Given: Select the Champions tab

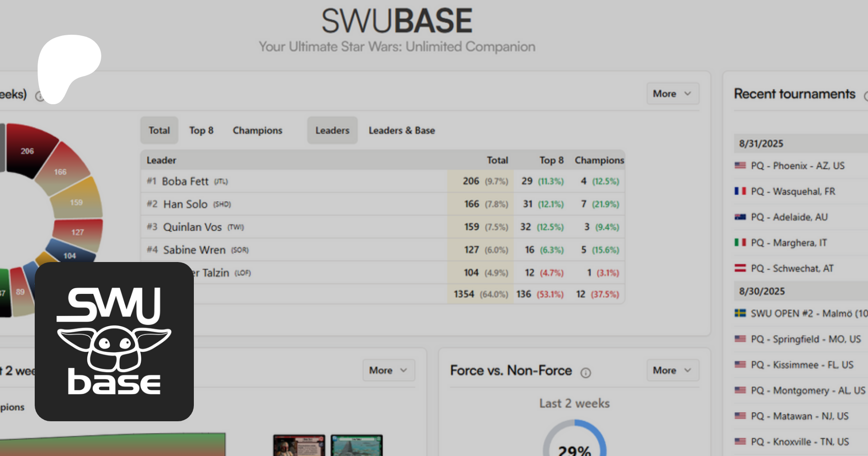Looking at the screenshot, I should [x=258, y=130].
